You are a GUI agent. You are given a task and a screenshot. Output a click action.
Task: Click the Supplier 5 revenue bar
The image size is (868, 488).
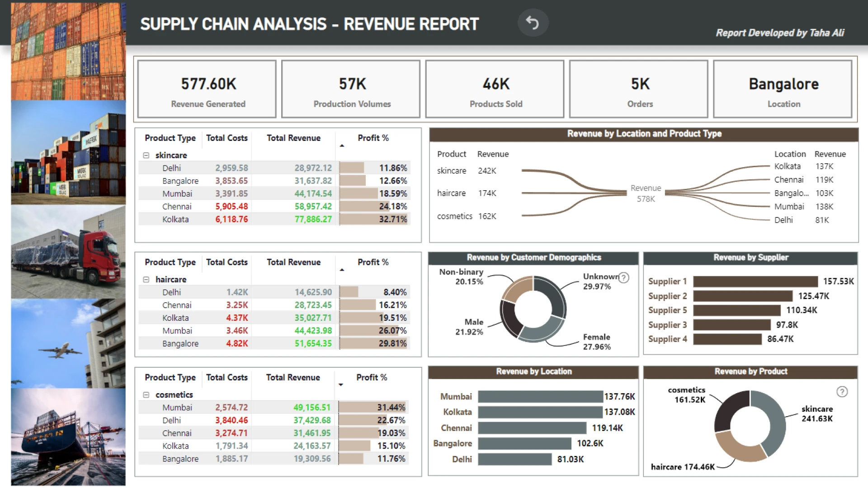point(737,310)
